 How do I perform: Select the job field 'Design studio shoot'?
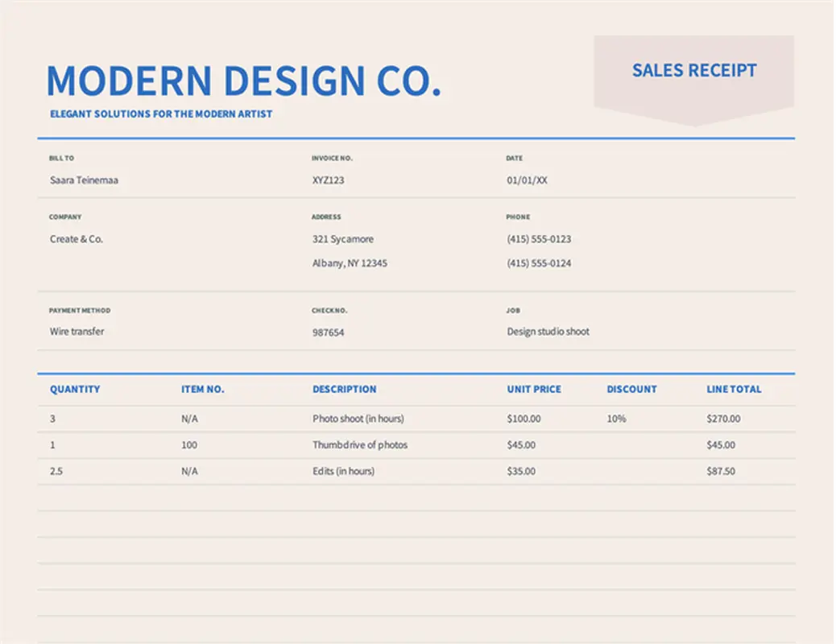pyautogui.click(x=548, y=332)
